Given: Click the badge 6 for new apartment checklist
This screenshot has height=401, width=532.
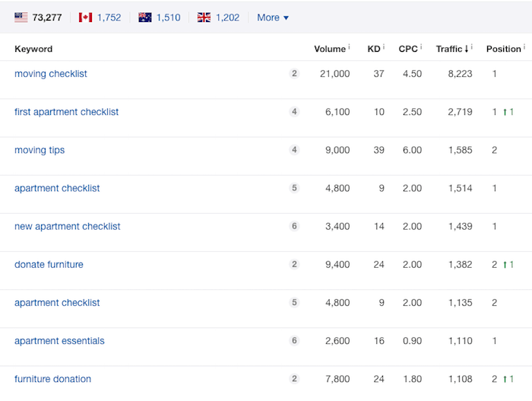Looking at the screenshot, I should click(x=294, y=226).
